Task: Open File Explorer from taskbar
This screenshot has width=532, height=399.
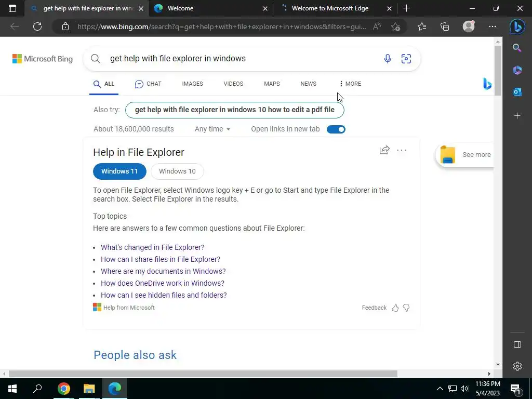Action: (x=89, y=389)
